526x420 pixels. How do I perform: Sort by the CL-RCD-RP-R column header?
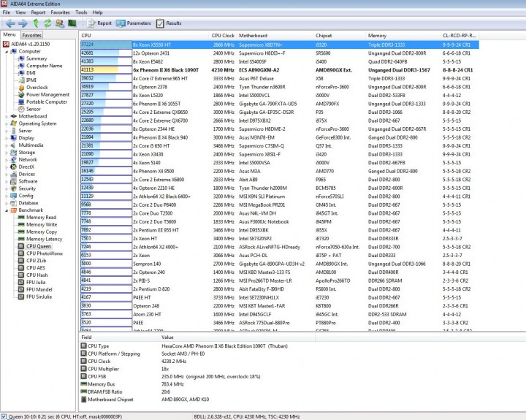[x=460, y=36]
